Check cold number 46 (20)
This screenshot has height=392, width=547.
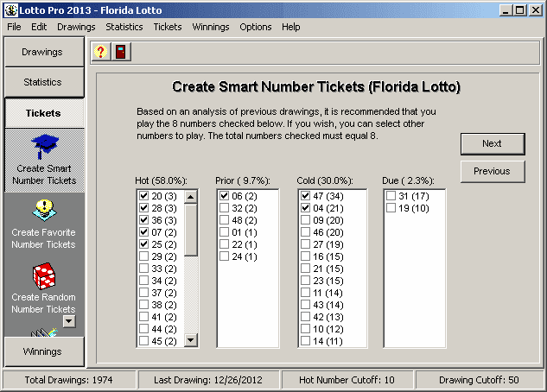click(x=306, y=232)
